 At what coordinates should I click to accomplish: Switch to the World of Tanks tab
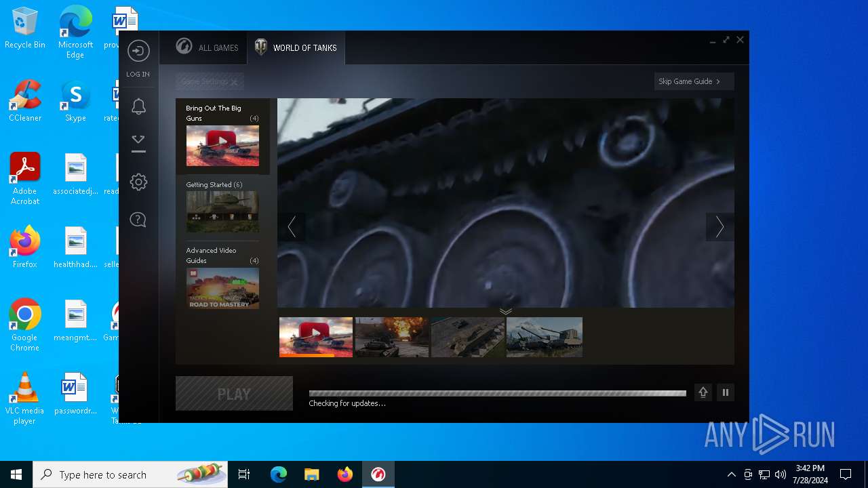click(296, 47)
